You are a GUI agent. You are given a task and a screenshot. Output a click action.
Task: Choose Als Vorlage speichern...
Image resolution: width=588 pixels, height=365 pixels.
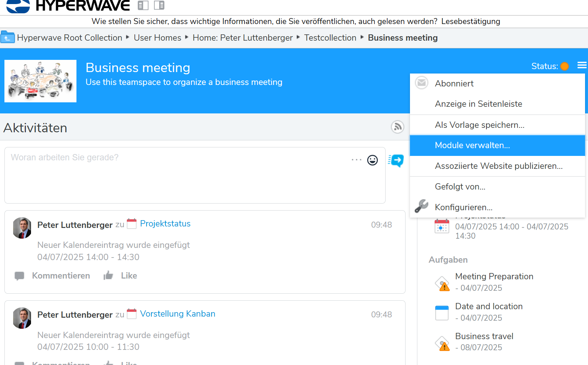(498, 125)
